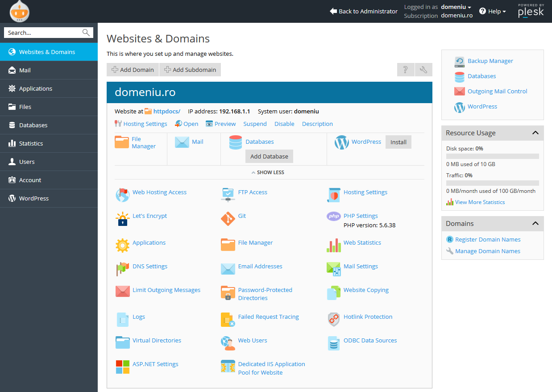Click the Outgoing Mail Control envelope icon
Image resolution: width=552 pixels, height=392 pixels.
click(460, 92)
